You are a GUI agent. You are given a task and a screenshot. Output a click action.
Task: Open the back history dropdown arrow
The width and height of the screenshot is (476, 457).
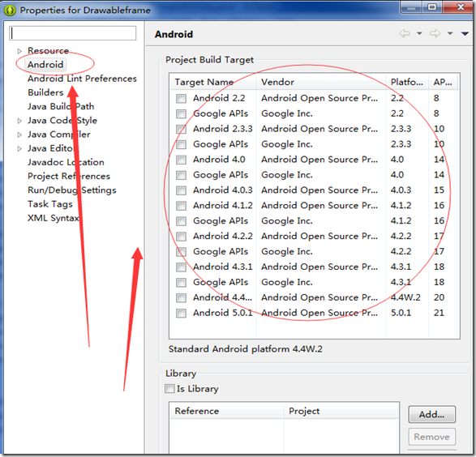(419, 33)
